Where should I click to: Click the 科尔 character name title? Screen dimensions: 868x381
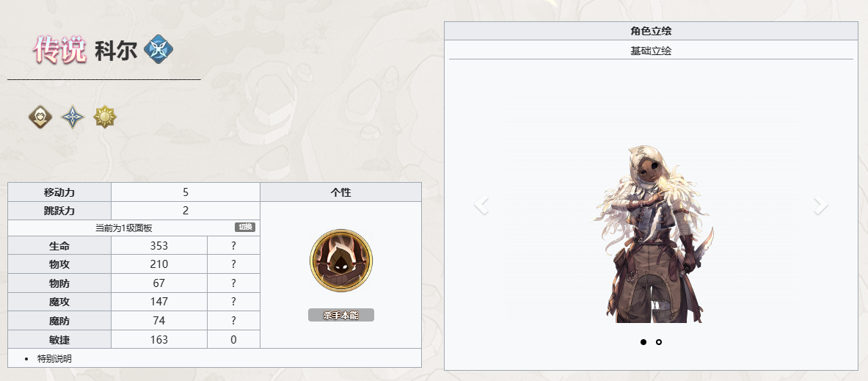[x=116, y=51]
